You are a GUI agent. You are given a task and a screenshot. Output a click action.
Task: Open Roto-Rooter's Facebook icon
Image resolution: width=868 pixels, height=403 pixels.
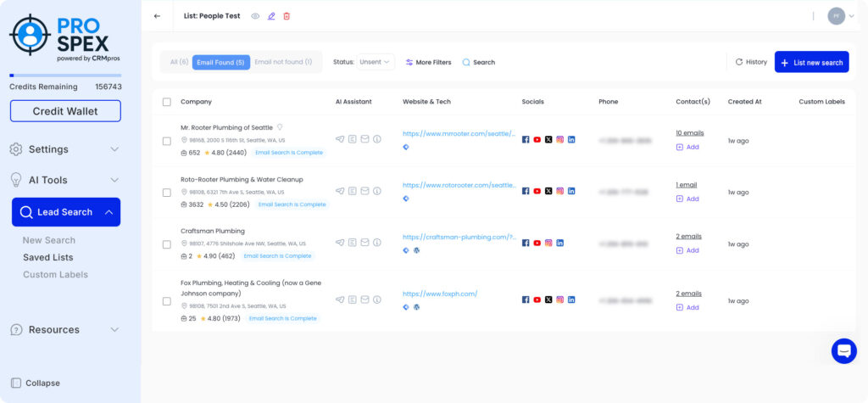[x=526, y=191]
